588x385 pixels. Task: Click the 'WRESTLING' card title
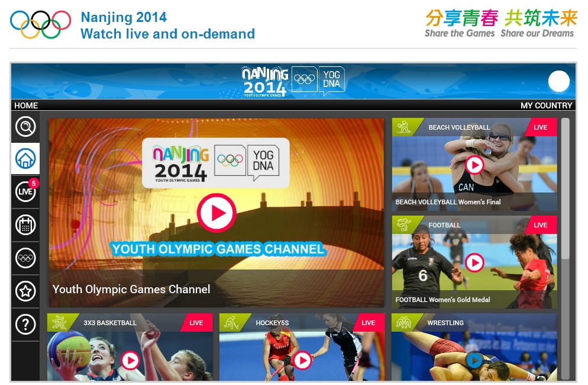445,323
